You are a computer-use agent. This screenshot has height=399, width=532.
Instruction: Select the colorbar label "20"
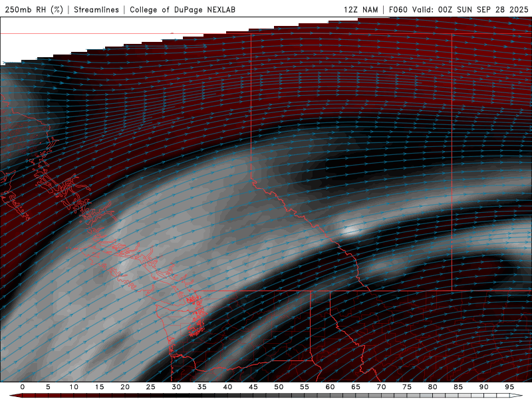point(125,387)
